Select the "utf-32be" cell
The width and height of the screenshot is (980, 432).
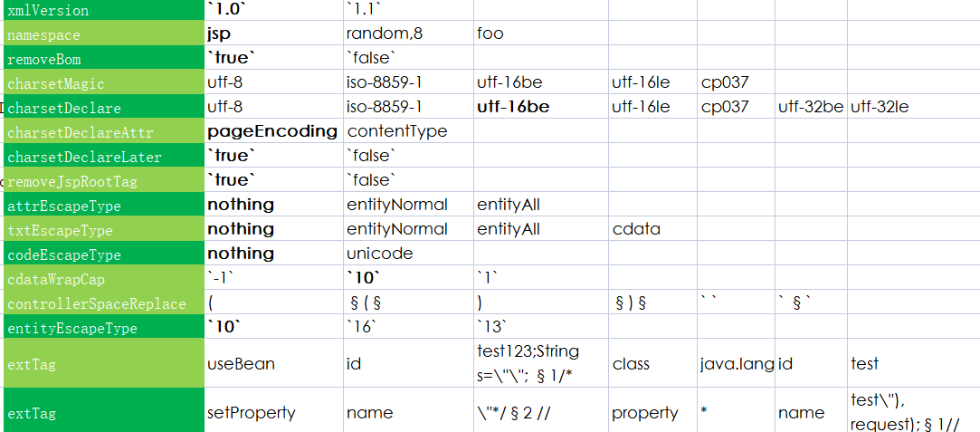[x=811, y=107]
